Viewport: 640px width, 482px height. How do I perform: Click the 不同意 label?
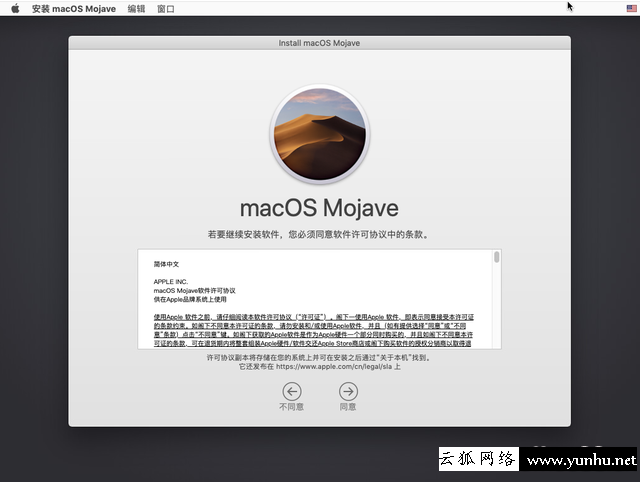pos(291,407)
